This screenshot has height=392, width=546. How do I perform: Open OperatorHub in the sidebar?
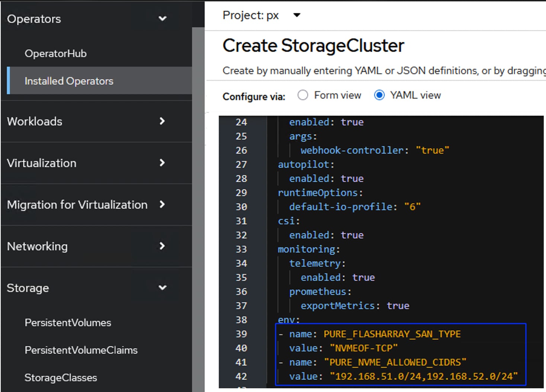pyautogui.click(x=55, y=54)
